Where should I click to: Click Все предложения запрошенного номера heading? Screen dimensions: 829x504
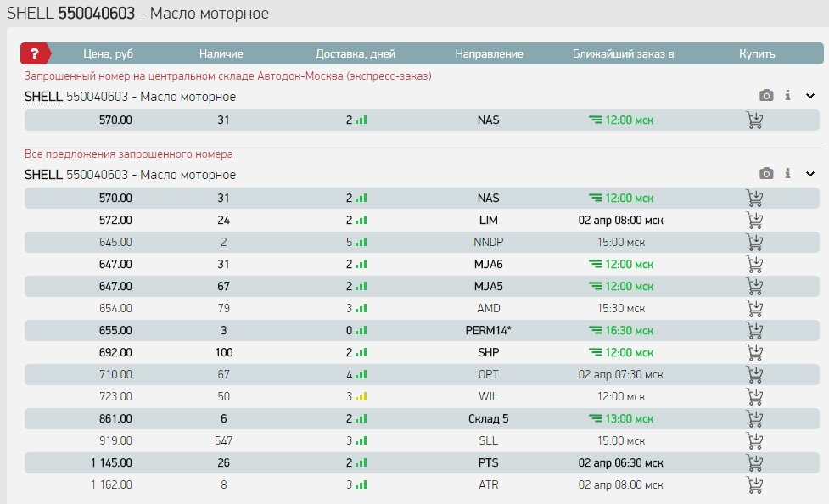[x=128, y=154]
